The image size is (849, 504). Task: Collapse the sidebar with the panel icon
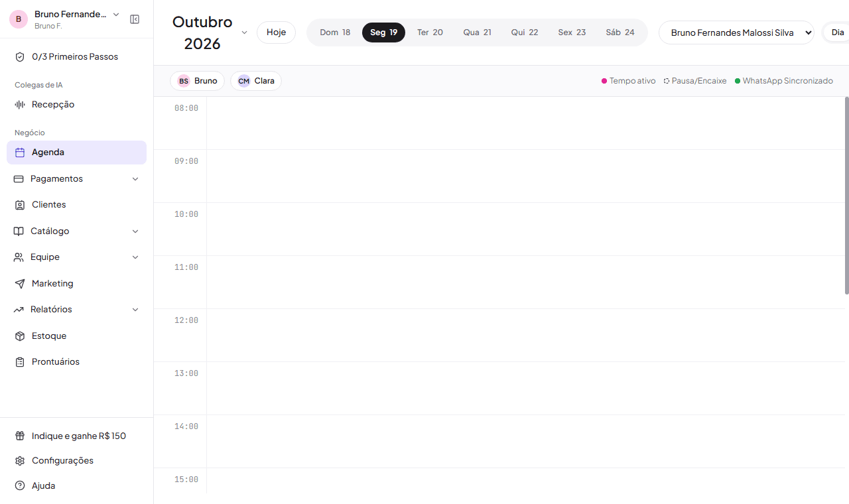pyautogui.click(x=135, y=19)
